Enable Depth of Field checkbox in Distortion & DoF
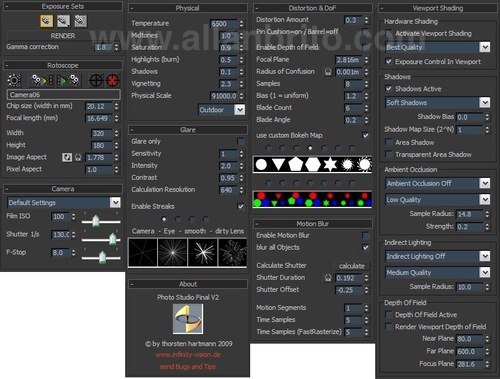The image size is (500, 379). click(366, 47)
